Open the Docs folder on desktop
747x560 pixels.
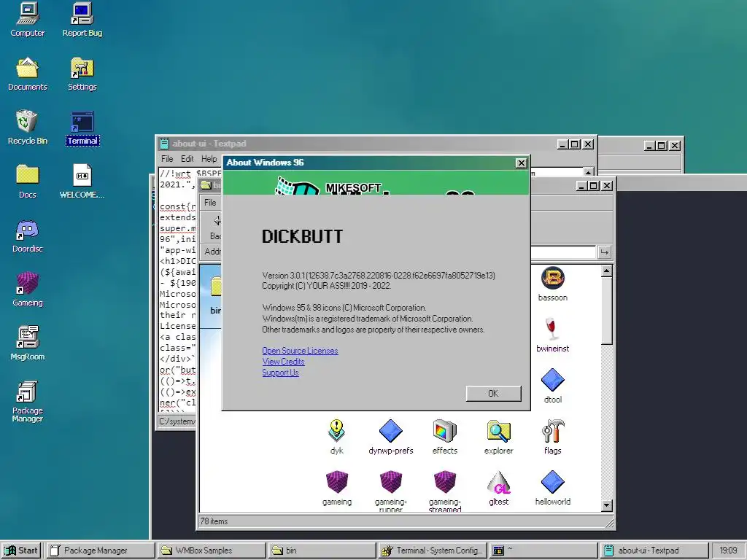(27, 182)
